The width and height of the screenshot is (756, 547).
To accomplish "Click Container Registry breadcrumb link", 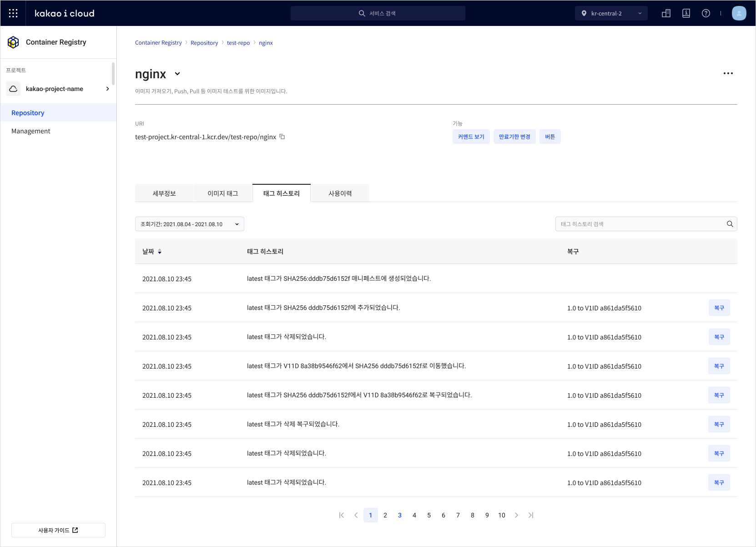I will (x=158, y=43).
